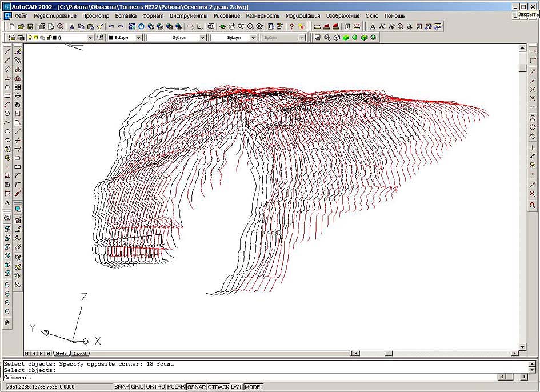Click the MODEL space status button
Viewport: 540px width, 392px height.
point(254,387)
